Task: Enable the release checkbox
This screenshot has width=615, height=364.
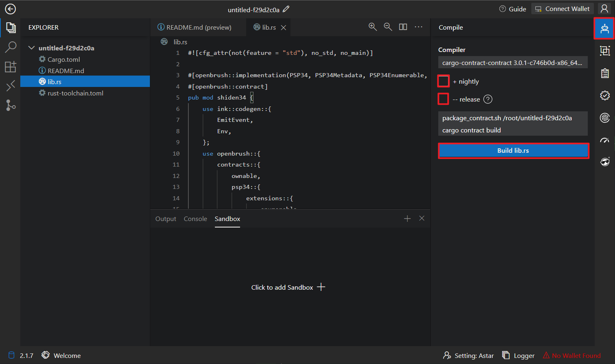Action: pos(444,99)
